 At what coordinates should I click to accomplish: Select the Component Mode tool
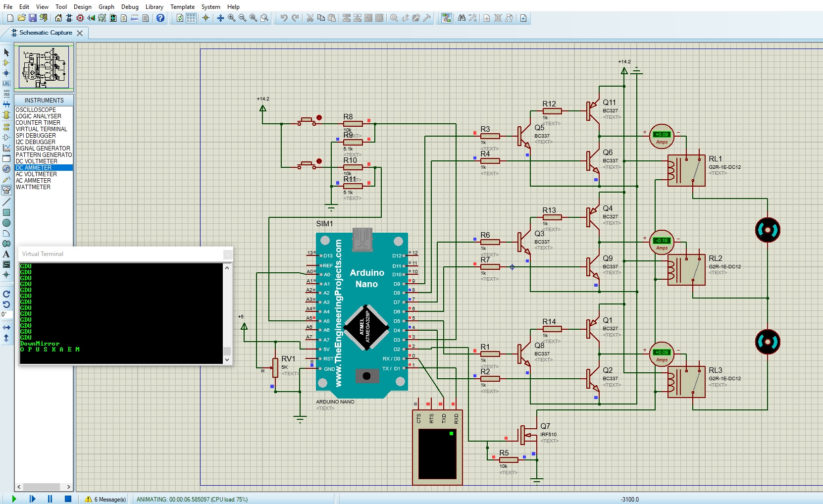pos(6,63)
